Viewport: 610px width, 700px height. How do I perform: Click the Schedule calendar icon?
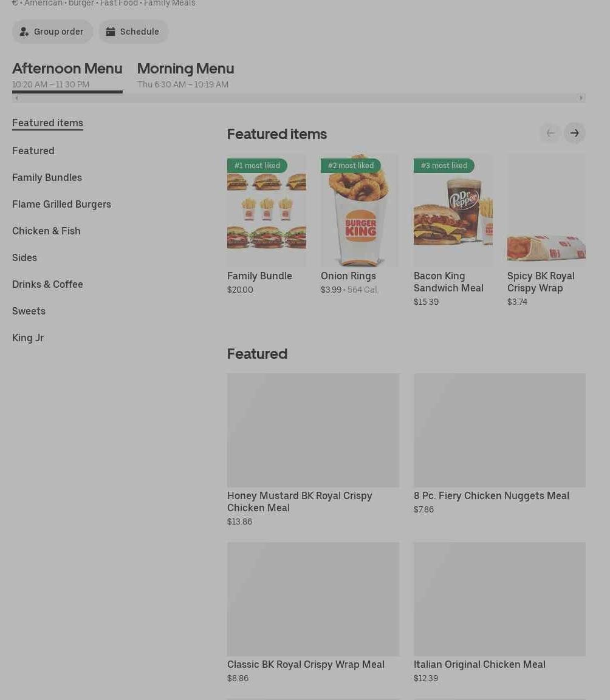(111, 32)
